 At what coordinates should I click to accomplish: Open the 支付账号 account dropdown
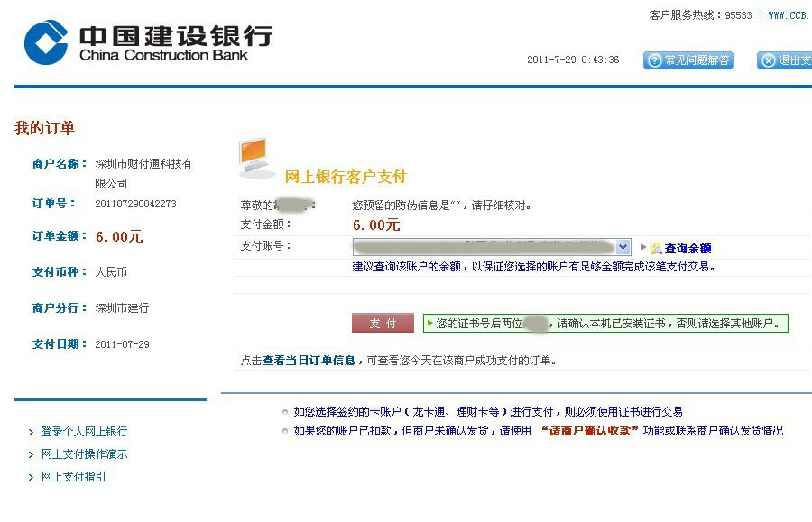click(x=492, y=247)
